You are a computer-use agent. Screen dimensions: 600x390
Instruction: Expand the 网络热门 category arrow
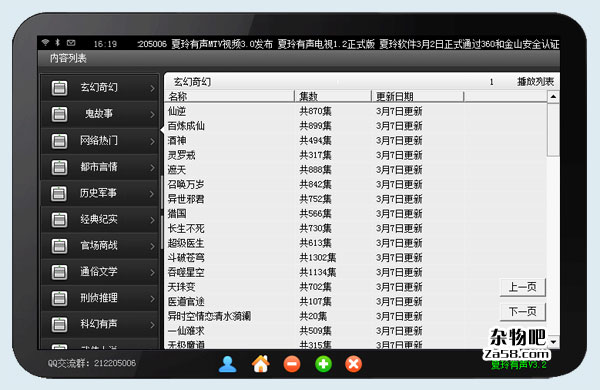(x=152, y=141)
